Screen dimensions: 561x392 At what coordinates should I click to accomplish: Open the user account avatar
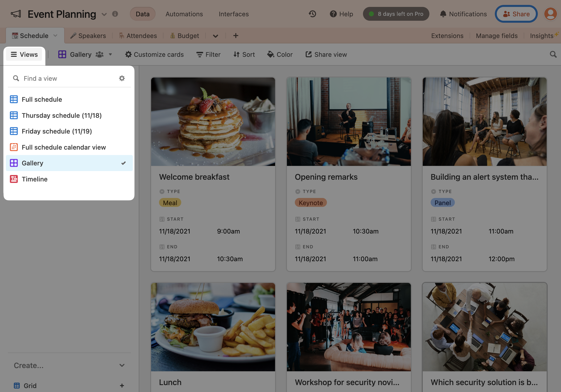(551, 14)
